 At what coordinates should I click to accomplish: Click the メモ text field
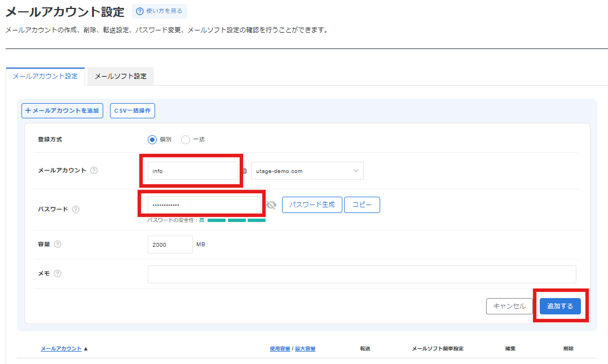click(x=362, y=274)
